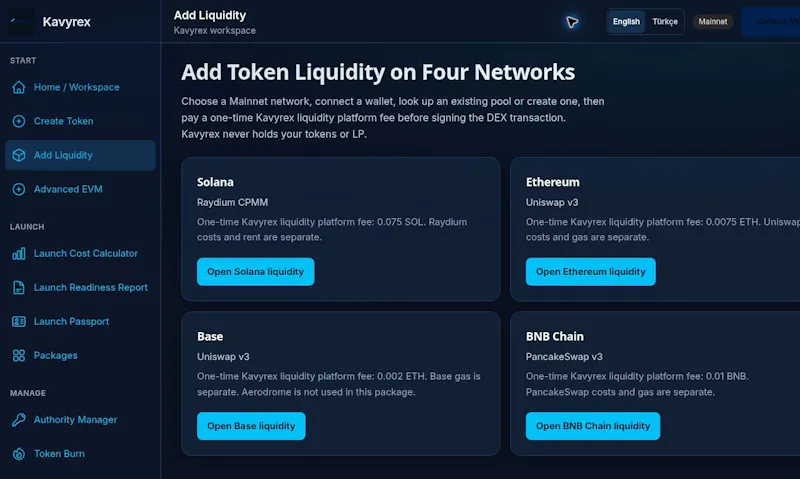This screenshot has height=479, width=800.
Task: Open the Packages grid icon
Action: tap(19, 356)
